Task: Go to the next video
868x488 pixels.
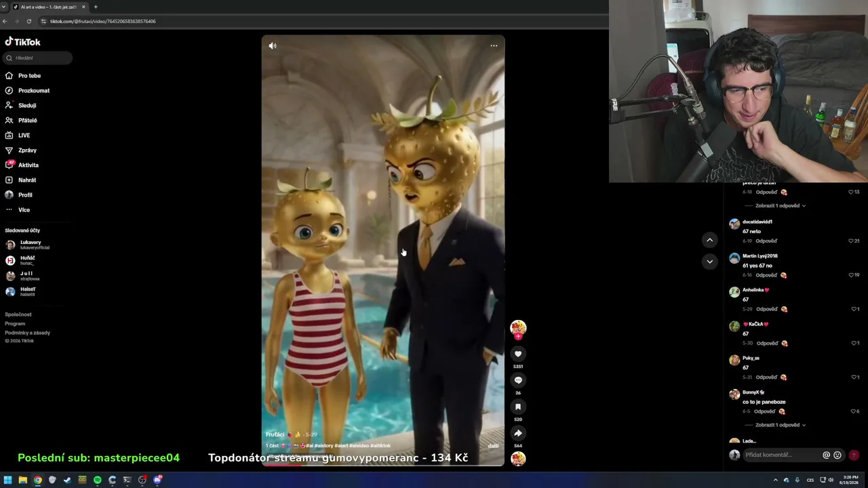Action: coord(709,262)
